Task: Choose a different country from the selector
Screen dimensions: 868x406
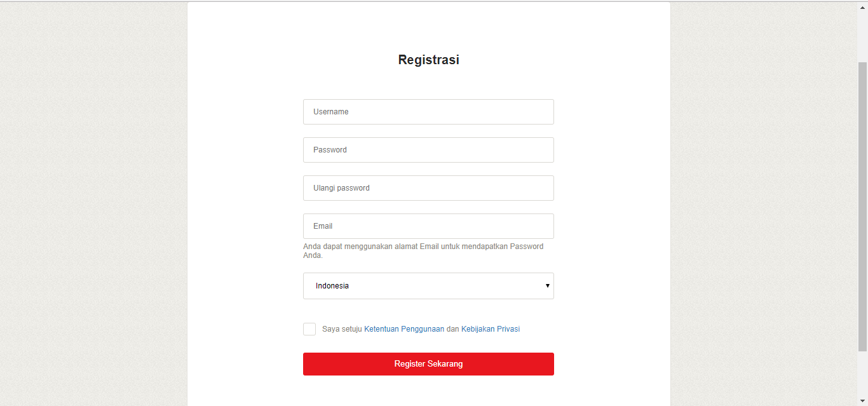Action: point(428,285)
